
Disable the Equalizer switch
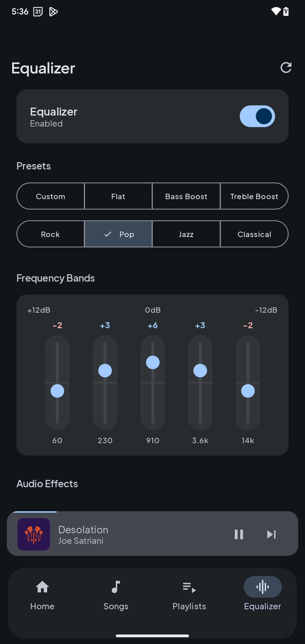click(x=257, y=116)
